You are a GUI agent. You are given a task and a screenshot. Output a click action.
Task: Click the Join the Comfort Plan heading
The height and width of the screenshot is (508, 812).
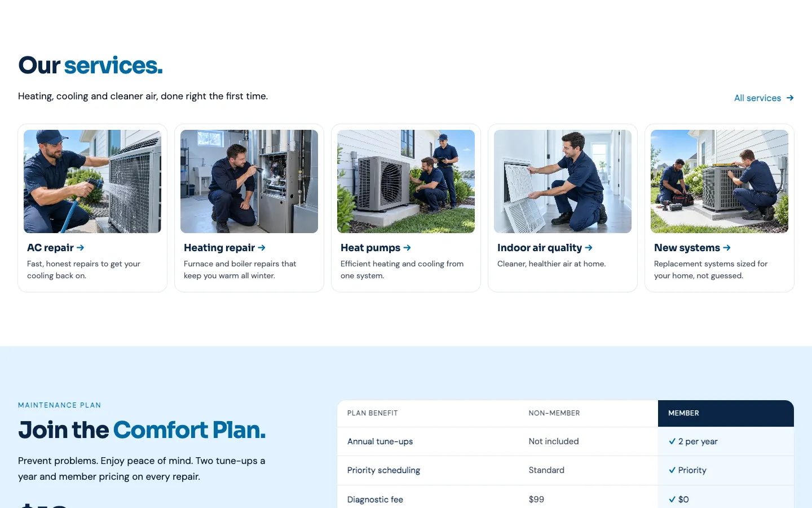coord(142,430)
